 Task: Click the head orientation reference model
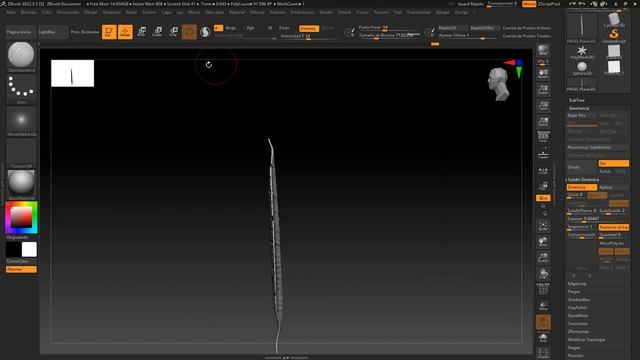point(499,84)
